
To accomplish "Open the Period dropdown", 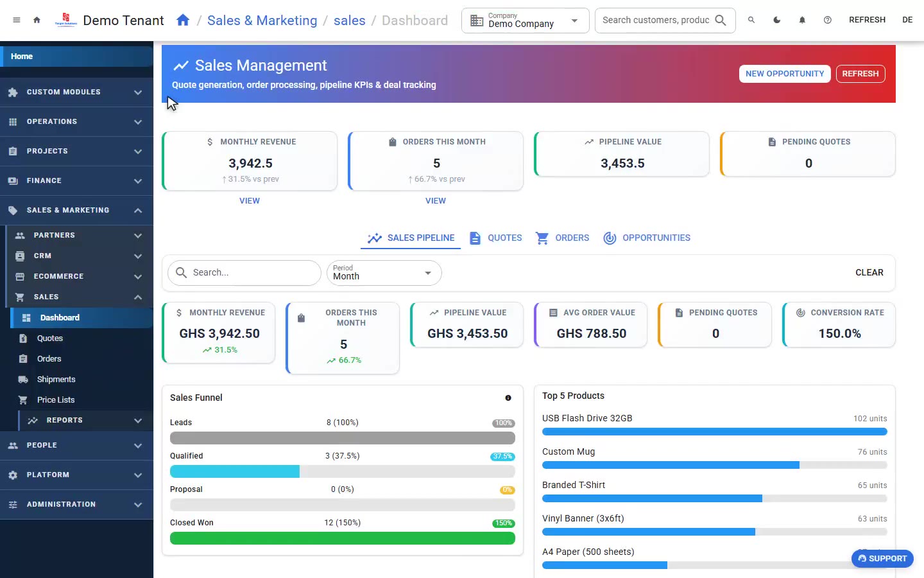I will [384, 273].
